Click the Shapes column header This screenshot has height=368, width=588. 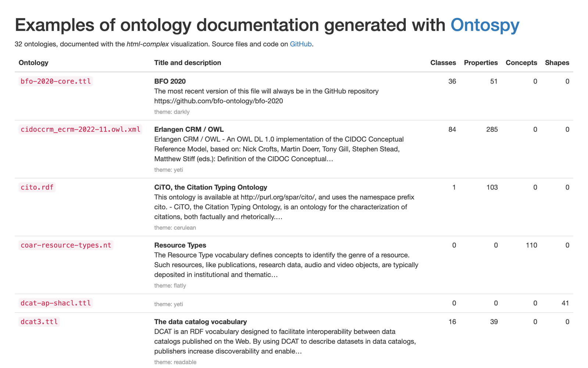click(557, 63)
